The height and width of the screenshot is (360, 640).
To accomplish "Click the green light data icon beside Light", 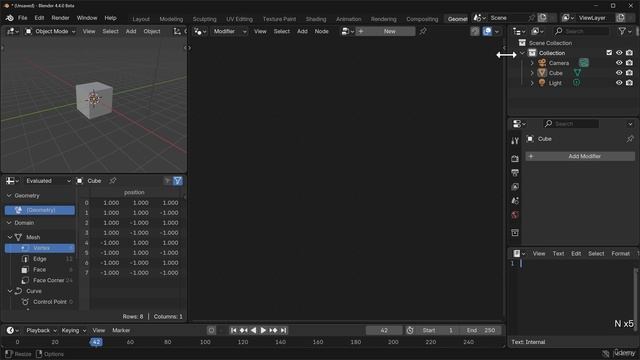I will (x=576, y=82).
